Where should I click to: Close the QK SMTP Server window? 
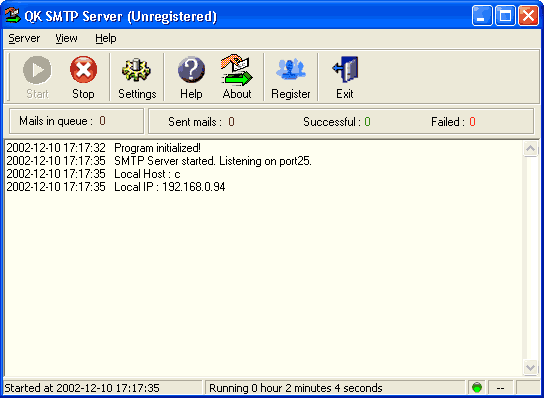528,16
